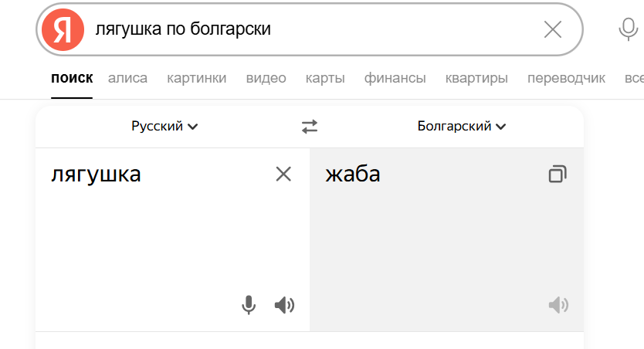Clear the source text лягушка
644x349 pixels.
coord(283,174)
